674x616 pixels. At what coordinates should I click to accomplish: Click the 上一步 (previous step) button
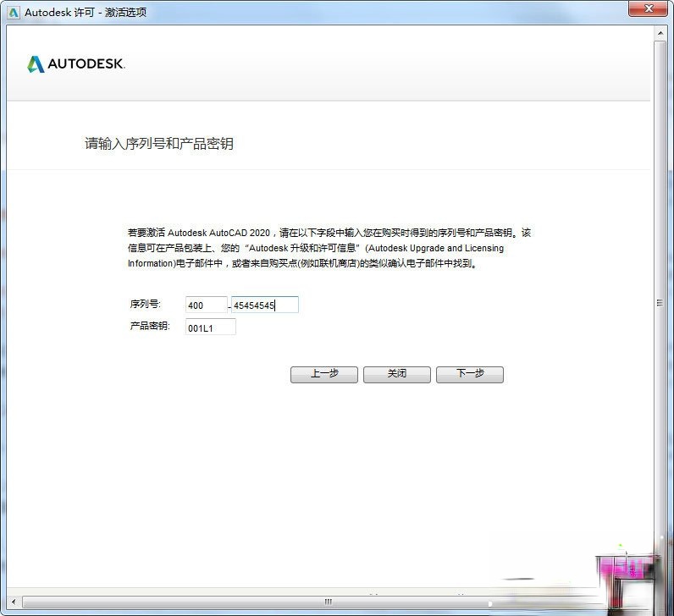pos(324,374)
